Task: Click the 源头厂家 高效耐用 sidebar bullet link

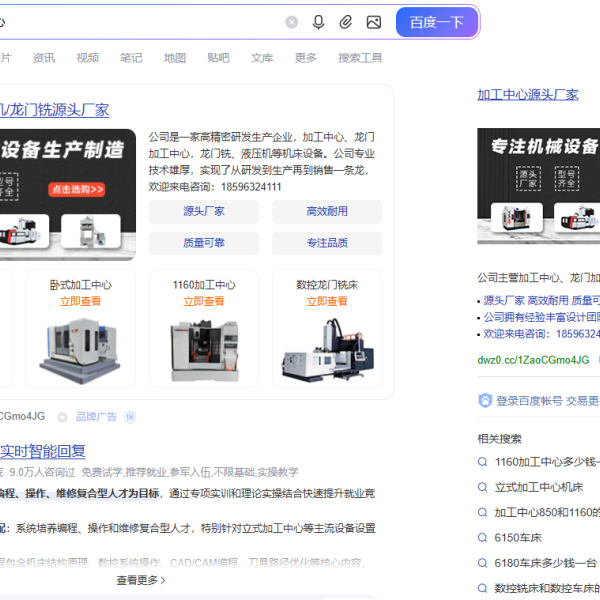Action: tap(541, 301)
